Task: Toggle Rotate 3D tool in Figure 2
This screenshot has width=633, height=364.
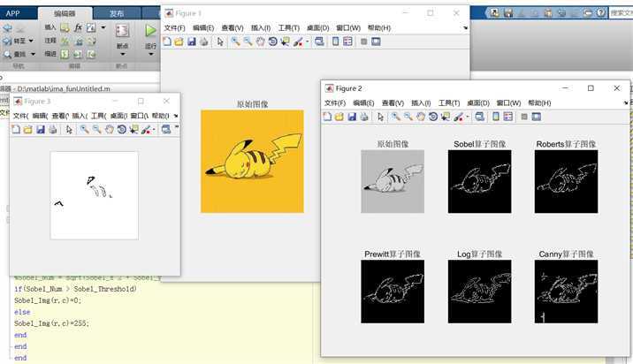Action: click(x=433, y=117)
